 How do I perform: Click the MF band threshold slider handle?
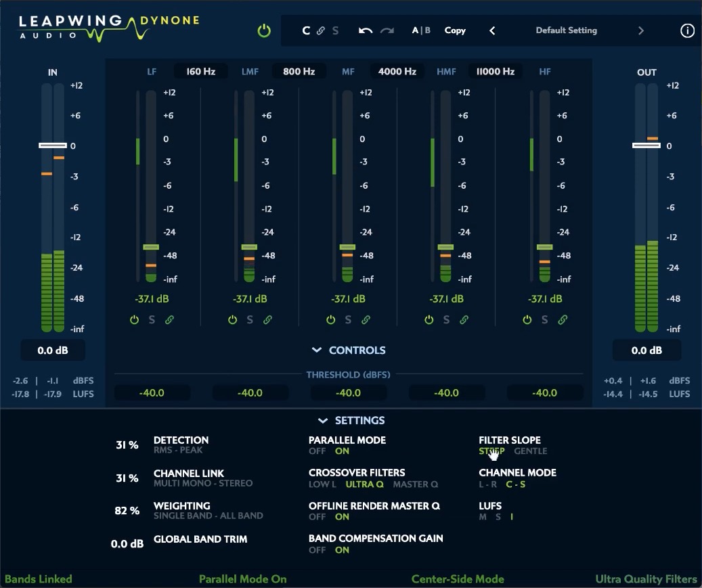point(347,247)
